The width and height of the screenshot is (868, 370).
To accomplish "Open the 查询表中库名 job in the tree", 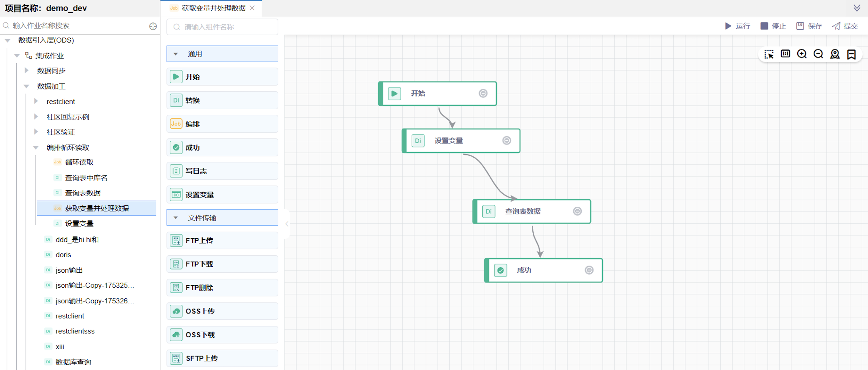I will pyautogui.click(x=86, y=177).
